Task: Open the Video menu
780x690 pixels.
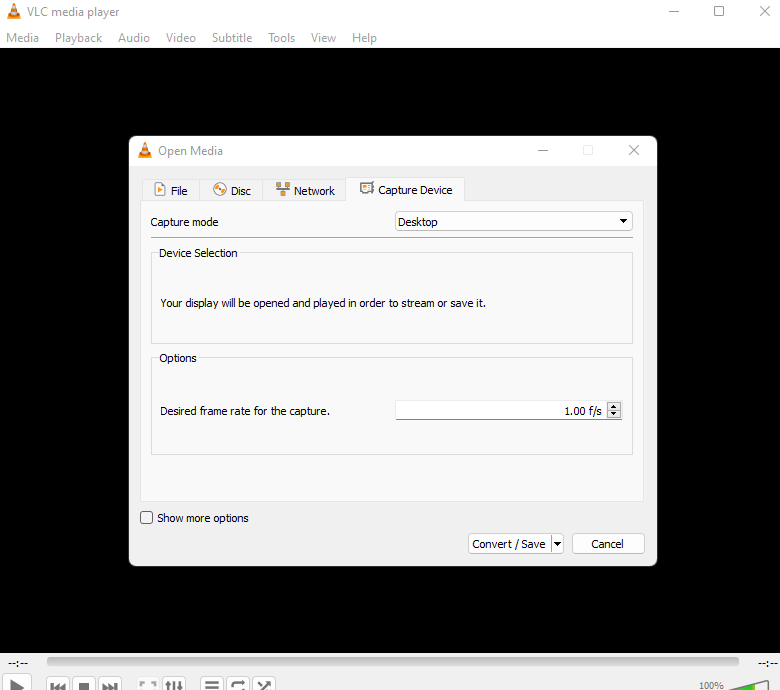Action: tap(181, 38)
